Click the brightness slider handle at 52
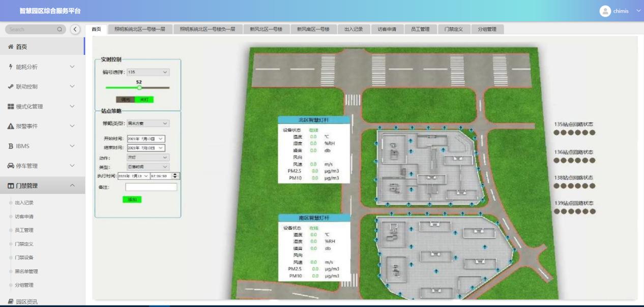 click(139, 88)
